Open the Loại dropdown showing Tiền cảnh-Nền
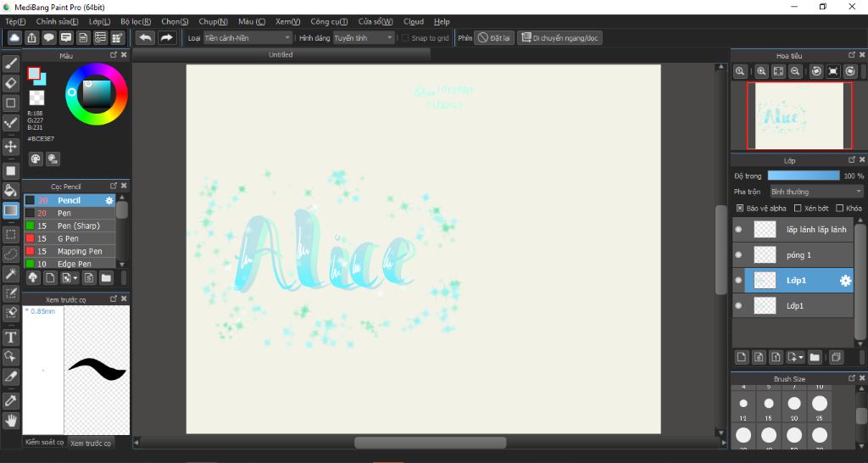This screenshot has height=463, width=868. click(248, 38)
